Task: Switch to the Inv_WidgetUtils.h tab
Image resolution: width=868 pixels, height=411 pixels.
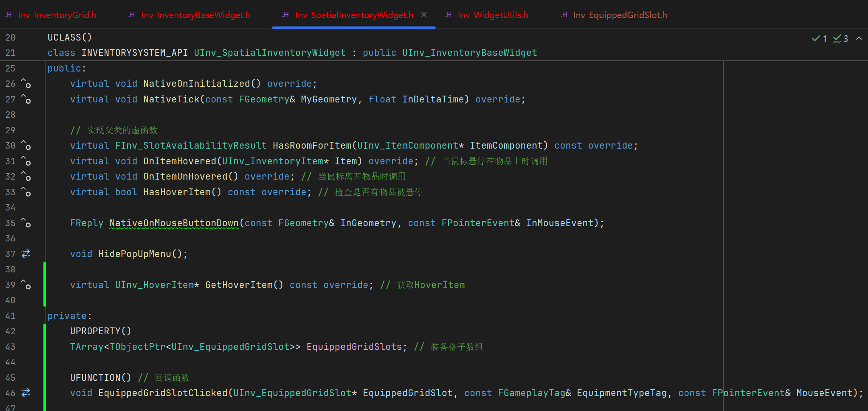Action: tap(493, 15)
